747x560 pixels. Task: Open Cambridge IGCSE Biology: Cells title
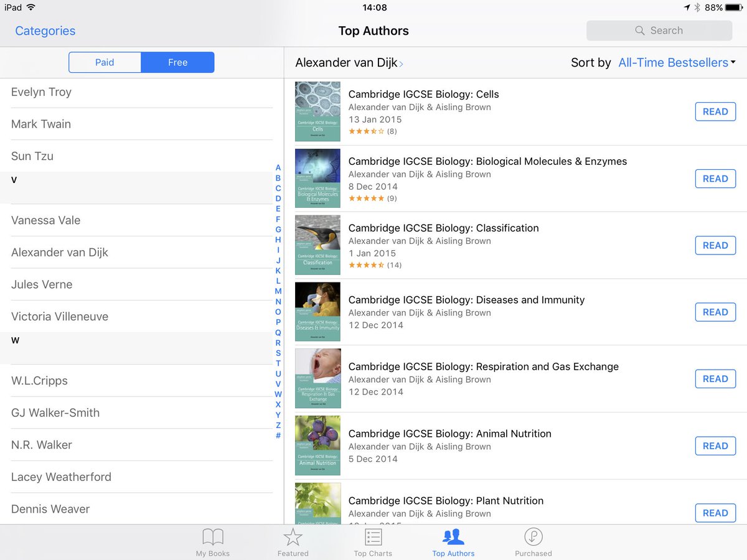tap(423, 95)
